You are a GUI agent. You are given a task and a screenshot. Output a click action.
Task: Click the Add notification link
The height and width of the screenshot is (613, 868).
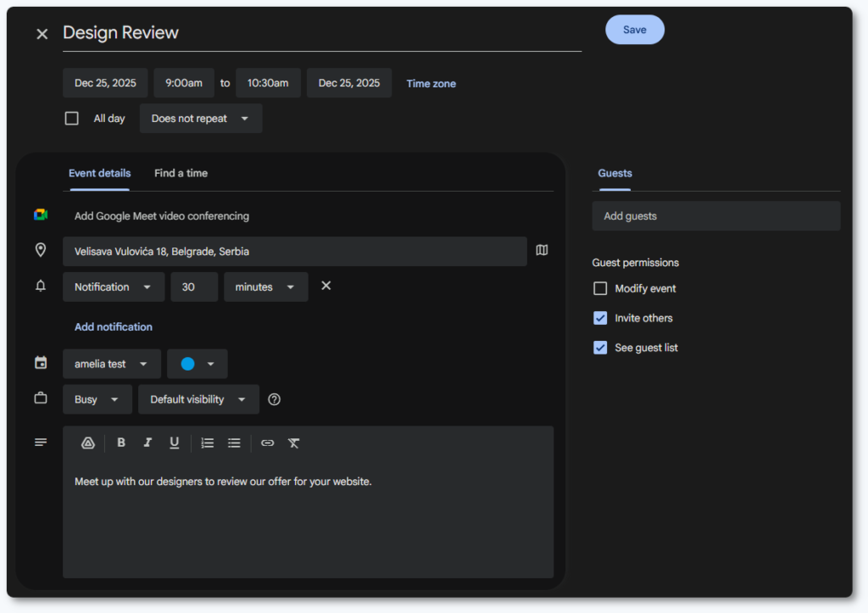pos(114,326)
